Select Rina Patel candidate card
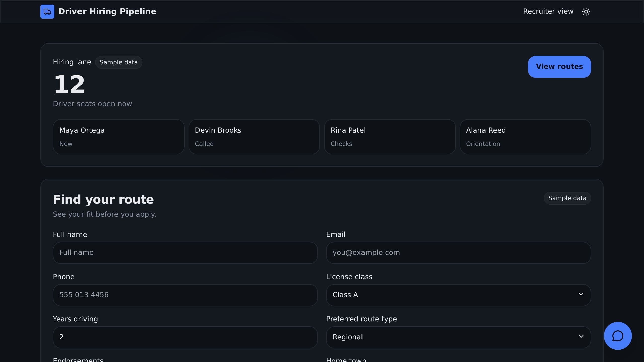 [x=390, y=137]
